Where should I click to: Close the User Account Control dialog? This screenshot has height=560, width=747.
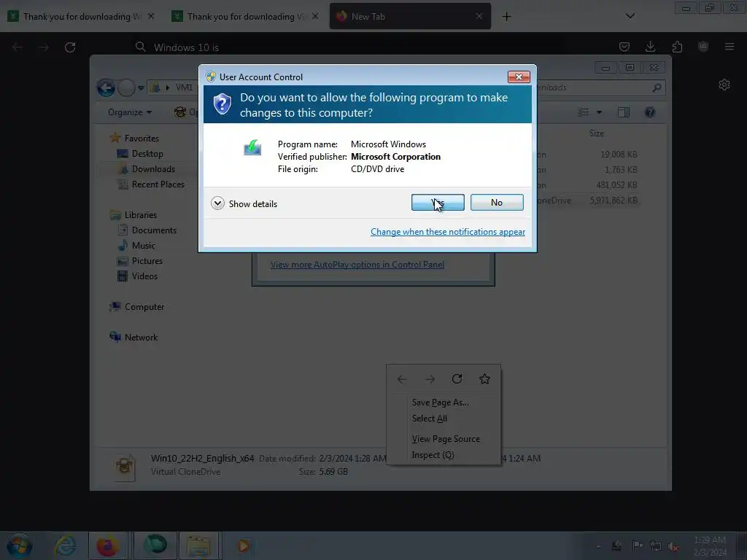point(519,77)
